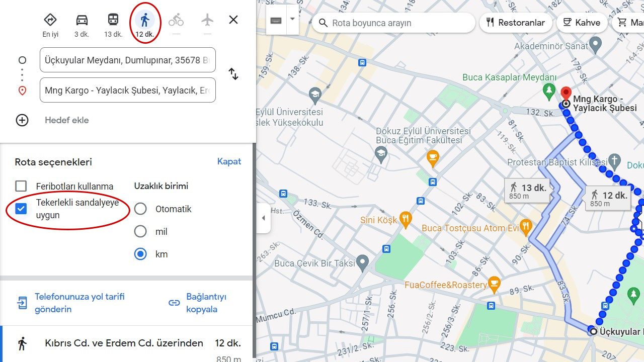Image resolution: width=644 pixels, height=362 pixels.
Task: Switch to public transit mode (13 dk.)
Action: [113, 25]
